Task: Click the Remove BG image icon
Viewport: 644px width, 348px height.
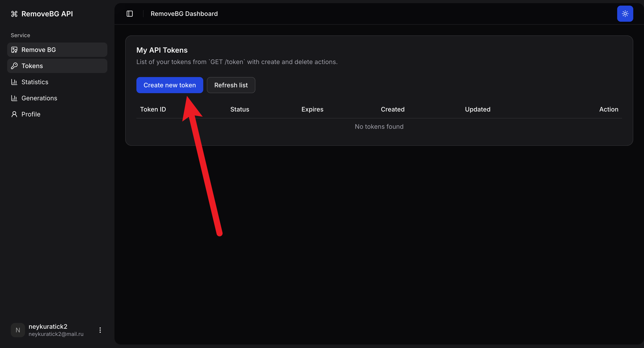Action: click(14, 50)
